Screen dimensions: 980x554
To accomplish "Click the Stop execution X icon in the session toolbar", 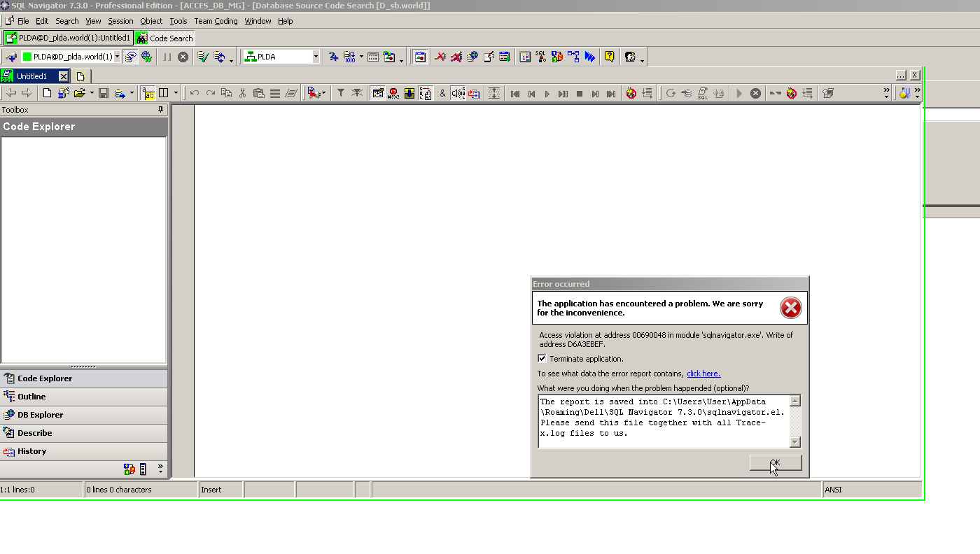I will click(183, 57).
